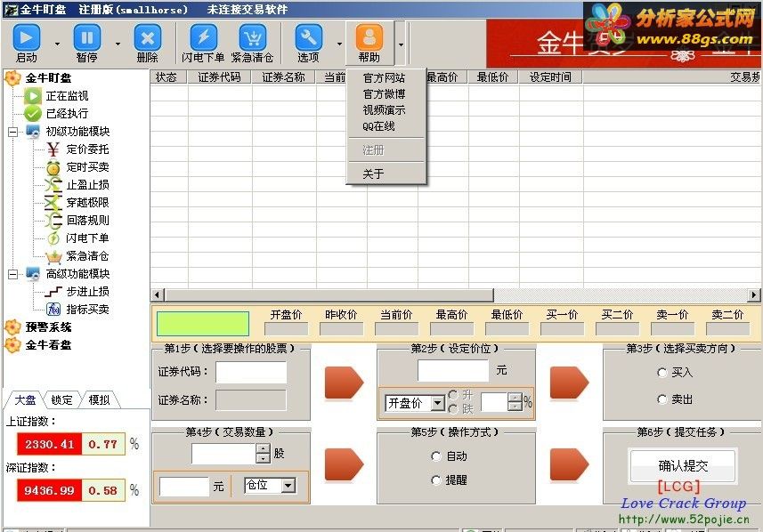Click the 暂停 pause toolbar icon
Screen dimensions: 763x532
pos(87,37)
